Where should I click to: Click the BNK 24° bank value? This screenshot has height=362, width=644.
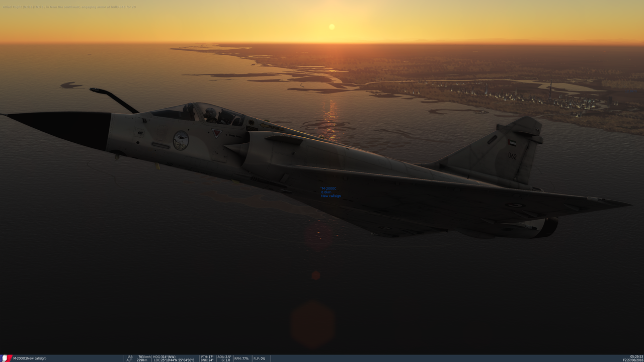(207, 360)
